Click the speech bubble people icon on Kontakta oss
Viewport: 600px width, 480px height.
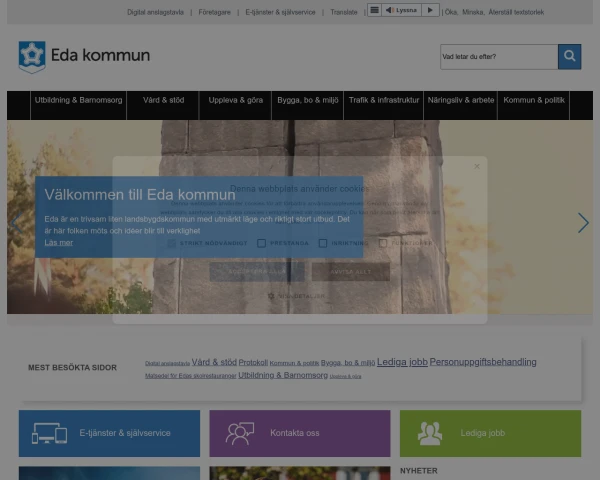pos(240,433)
